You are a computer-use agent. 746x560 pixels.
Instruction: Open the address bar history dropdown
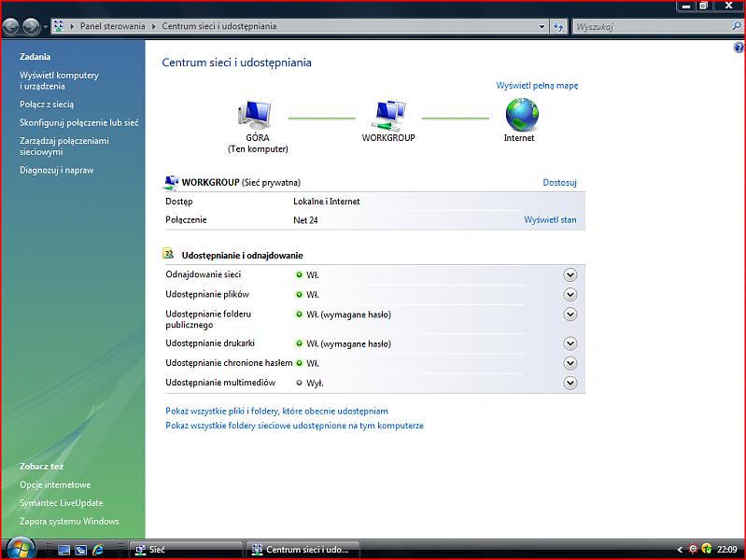[x=542, y=27]
